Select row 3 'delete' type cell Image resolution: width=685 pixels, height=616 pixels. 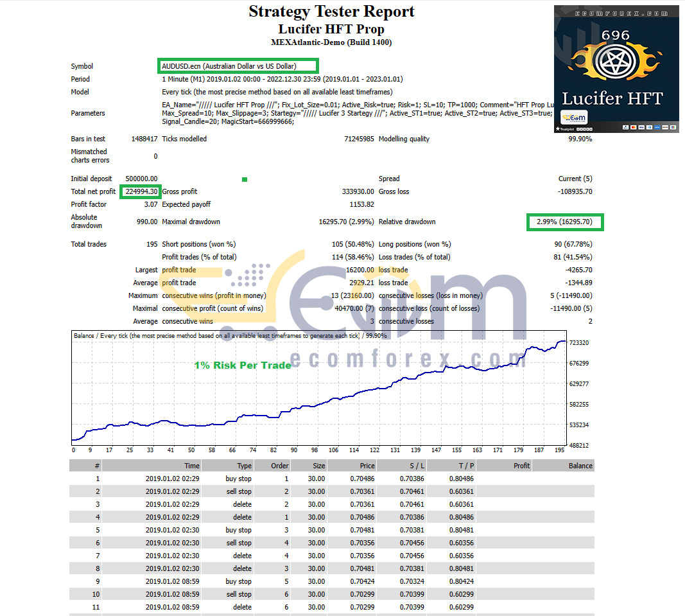click(243, 504)
